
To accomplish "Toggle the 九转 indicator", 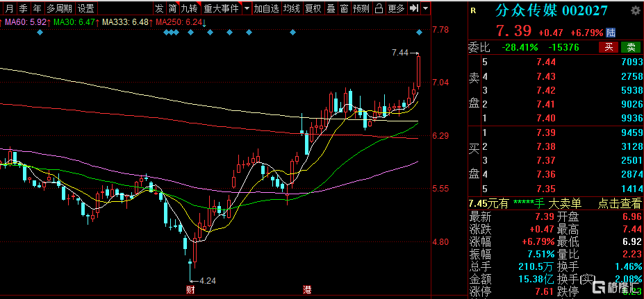I will click(x=190, y=8).
